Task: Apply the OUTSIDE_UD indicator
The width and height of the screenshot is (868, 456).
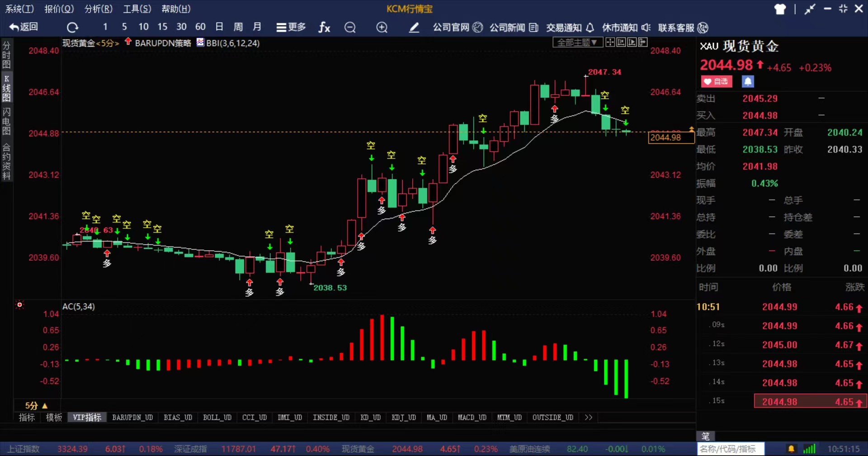Action: (x=553, y=417)
